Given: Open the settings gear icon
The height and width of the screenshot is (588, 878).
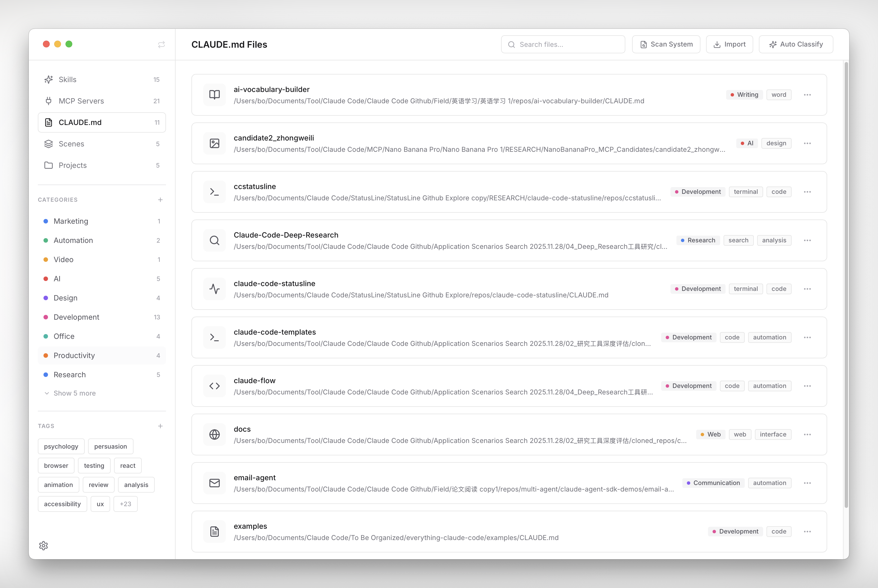Looking at the screenshot, I should (x=43, y=546).
